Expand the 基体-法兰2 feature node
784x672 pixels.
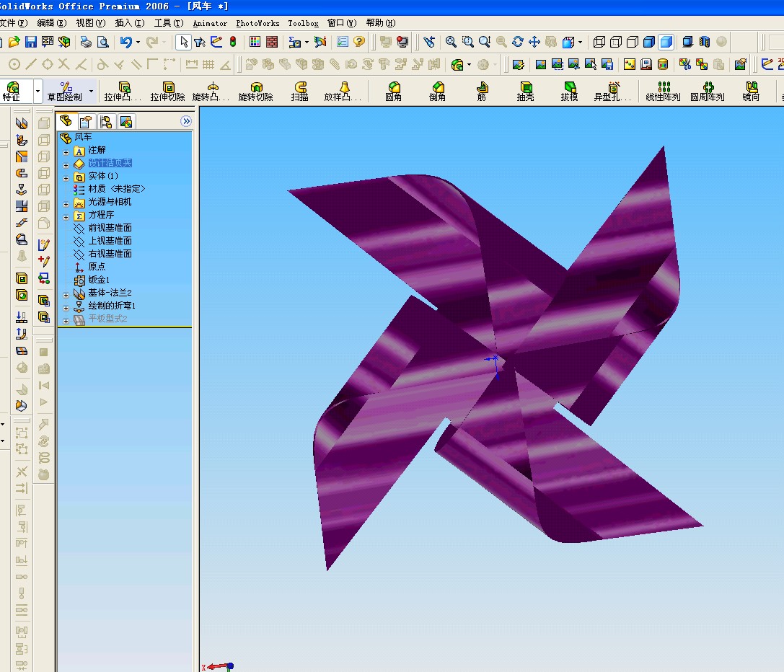(x=66, y=295)
